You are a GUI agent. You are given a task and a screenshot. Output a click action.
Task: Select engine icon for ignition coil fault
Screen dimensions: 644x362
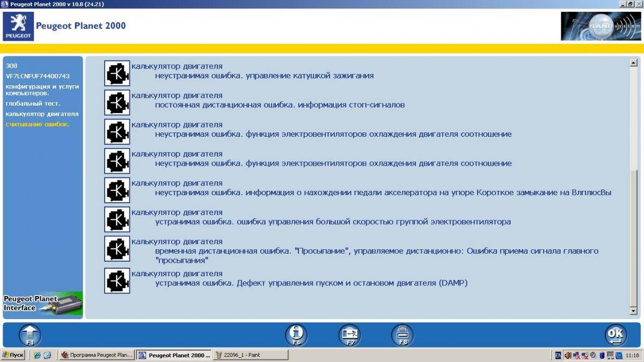[x=117, y=73]
